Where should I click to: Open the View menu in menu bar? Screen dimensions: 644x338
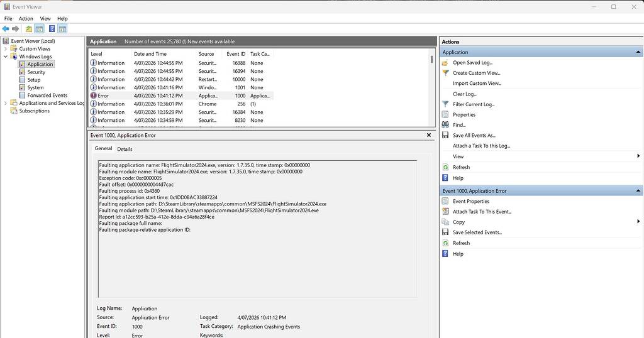(45, 18)
